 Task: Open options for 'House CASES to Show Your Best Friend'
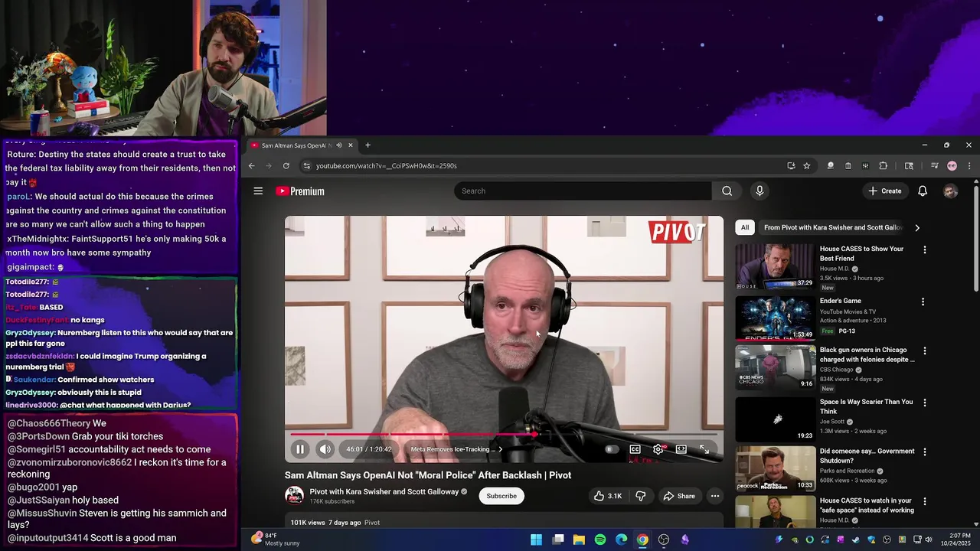coord(924,250)
